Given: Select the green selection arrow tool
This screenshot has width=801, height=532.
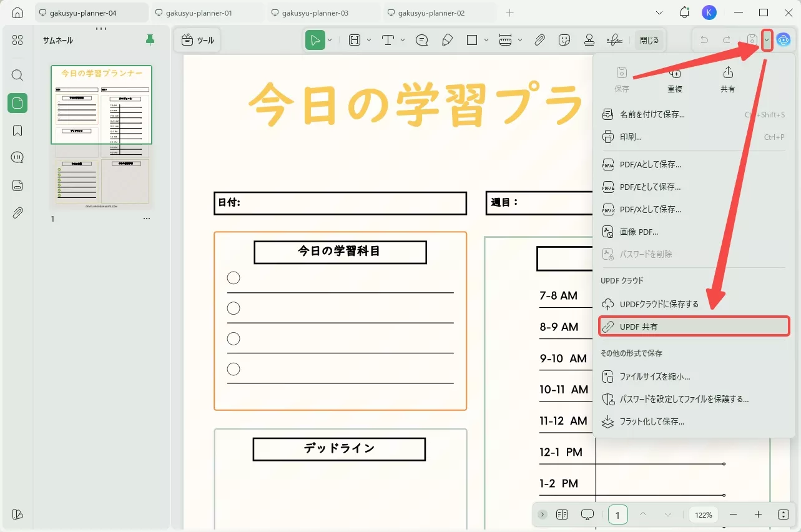Looking at the screenshot, I should (316, 39).
